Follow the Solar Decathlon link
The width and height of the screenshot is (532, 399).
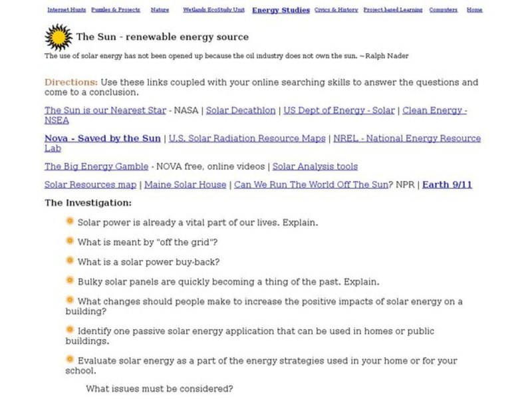[x=241, y=110]
